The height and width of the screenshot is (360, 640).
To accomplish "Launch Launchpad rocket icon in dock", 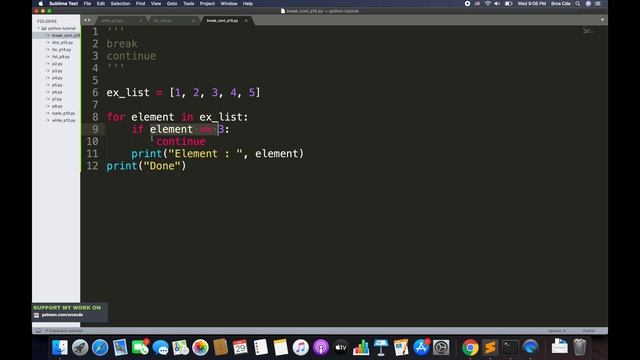I will pos(80,347).
